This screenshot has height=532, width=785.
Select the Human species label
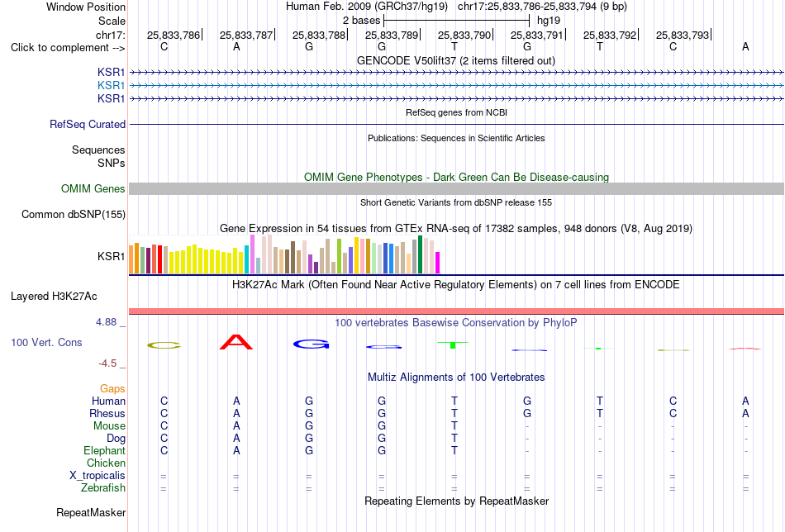click(108, 401)
